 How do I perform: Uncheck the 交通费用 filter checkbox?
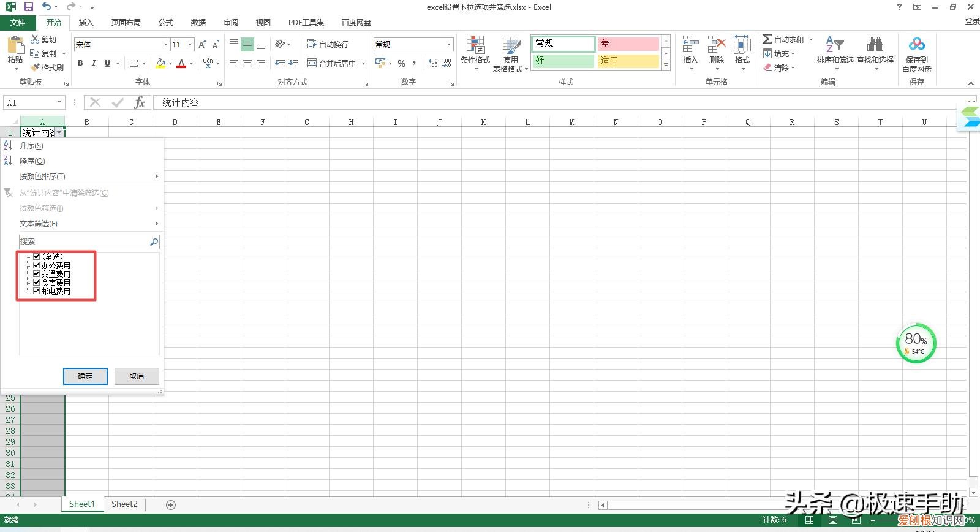(37, 274)
